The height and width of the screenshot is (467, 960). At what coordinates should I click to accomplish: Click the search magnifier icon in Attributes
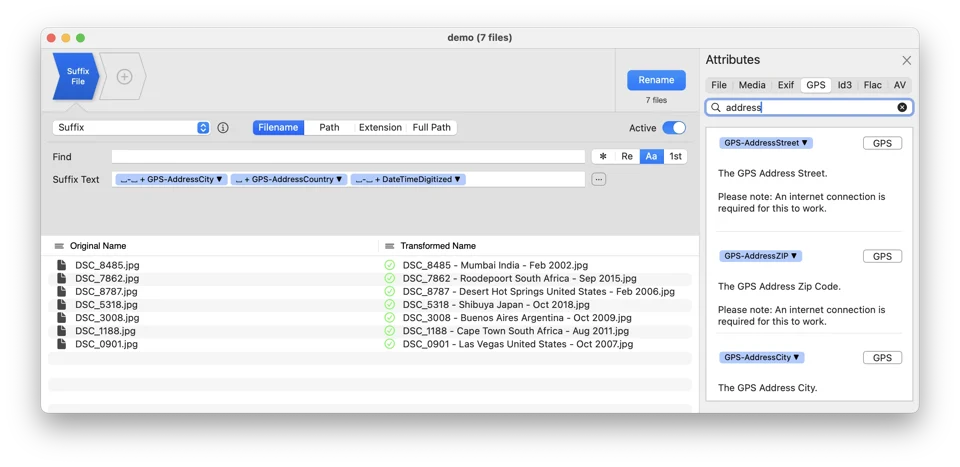click(x=715, y=107)
